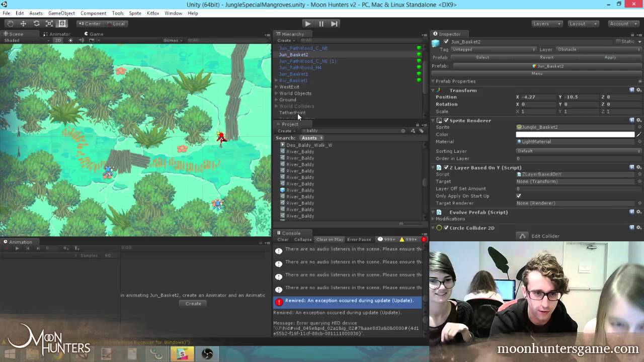
Task: Select Des_Baldy_Walk_W asset in Project
Action: pyautogui.click(x=309, y=145)
